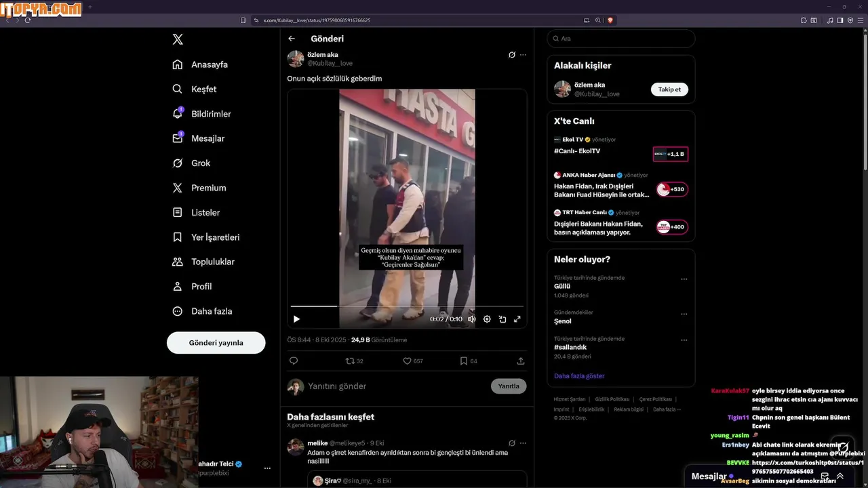
Task: Go to Profil page
Action: pyautogui.click(x=192, y=287)
